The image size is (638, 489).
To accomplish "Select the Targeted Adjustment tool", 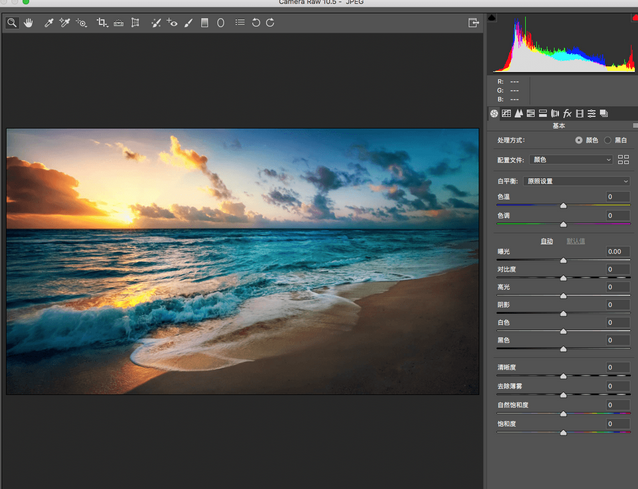I will (x=81, y=23).
